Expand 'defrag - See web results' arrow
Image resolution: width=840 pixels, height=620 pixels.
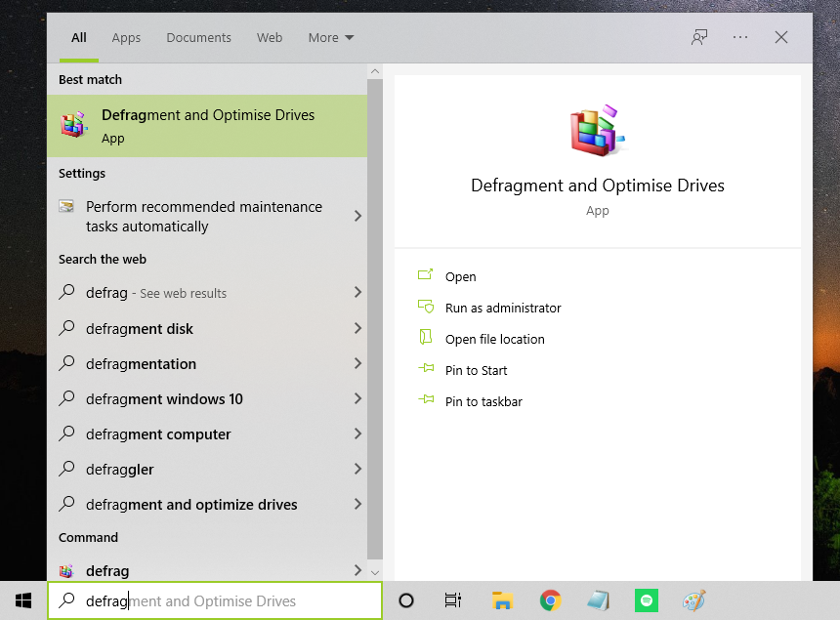pos(357,292)
